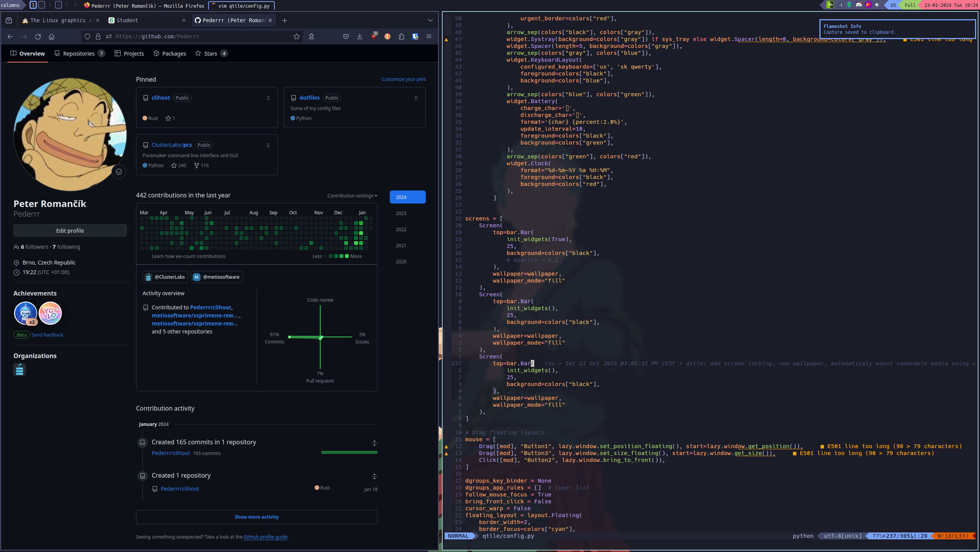Open Firefox downloads panel
The image size is (980, 552).
tap(359, 36)
